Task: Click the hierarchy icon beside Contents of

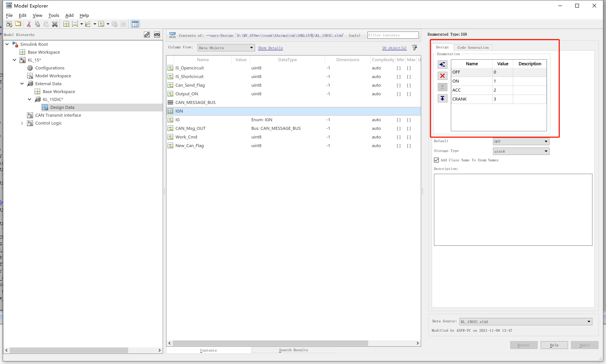Action: tap(172, 35)
